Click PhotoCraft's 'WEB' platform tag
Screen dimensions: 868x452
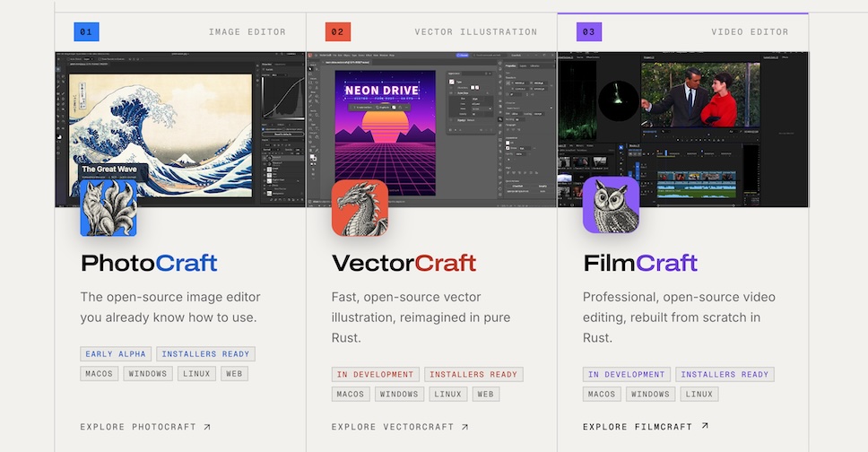234,374
